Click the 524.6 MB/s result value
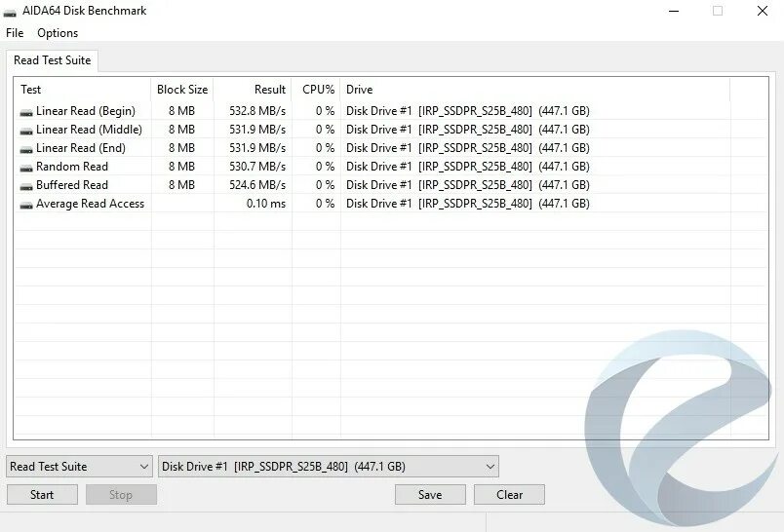784x532 pixels. coord(257,185)
